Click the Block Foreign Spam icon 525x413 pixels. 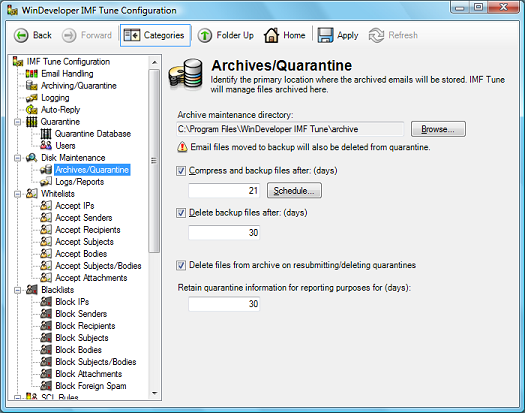tap(46, 386)
